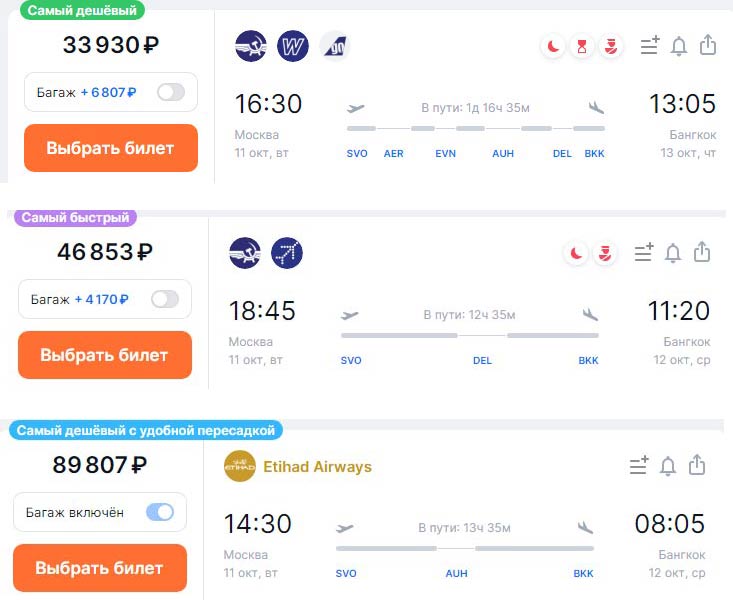Click the night-transfer moon icon on the cheapest ticket

pyautogui.click(x=553, y=46)
